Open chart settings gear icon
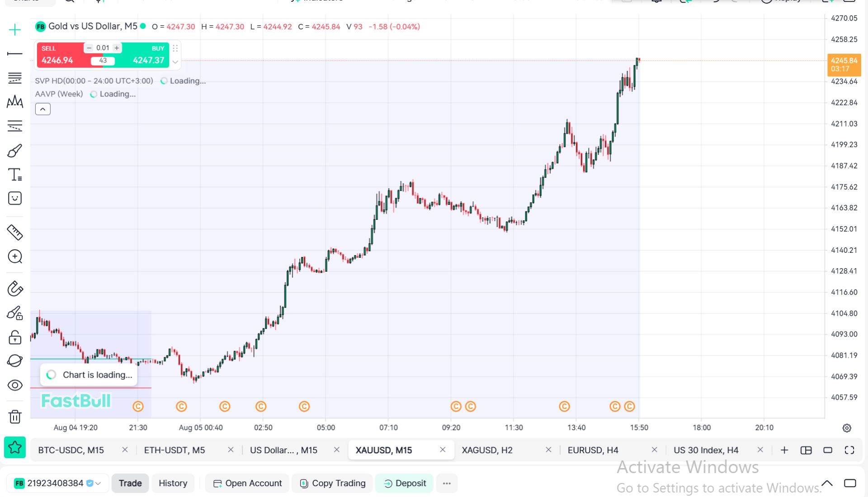 [x=847, y=428]
